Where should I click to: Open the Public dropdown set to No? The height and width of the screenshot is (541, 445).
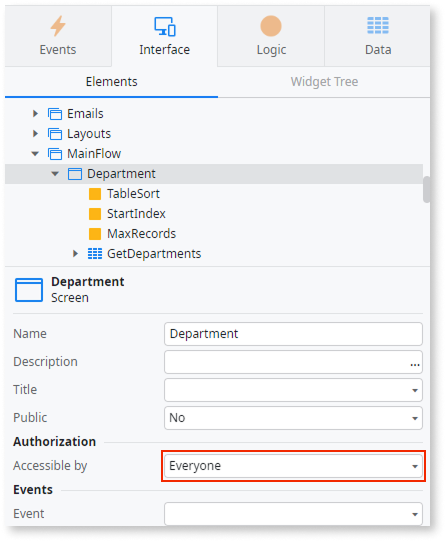pos(293,418)
